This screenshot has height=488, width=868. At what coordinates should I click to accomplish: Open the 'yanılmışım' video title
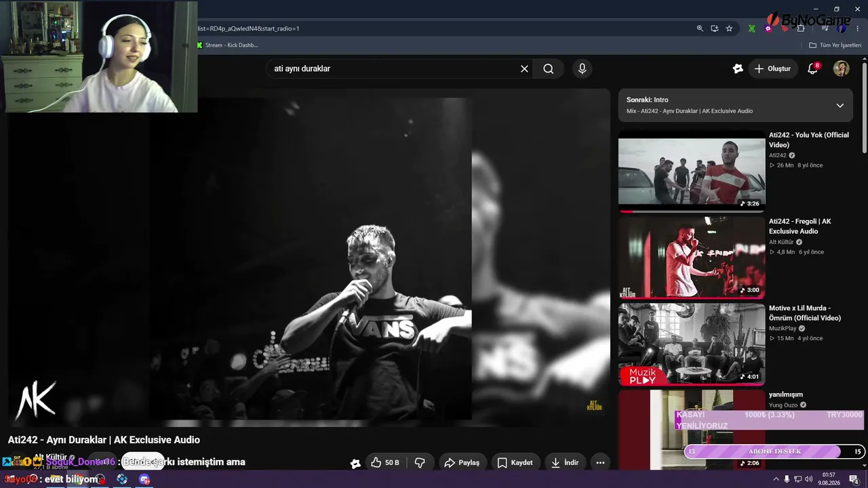pyautogui.click(x=786, y=394)
